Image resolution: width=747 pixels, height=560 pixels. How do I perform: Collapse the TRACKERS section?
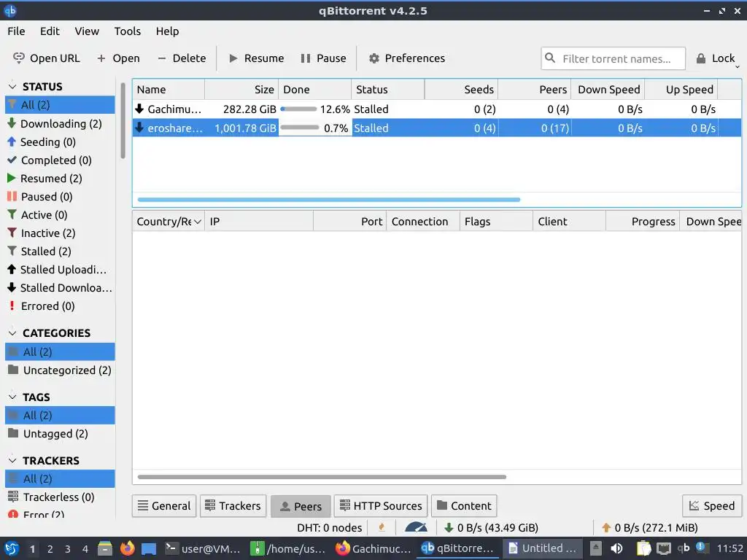click(x=13, y=460)
